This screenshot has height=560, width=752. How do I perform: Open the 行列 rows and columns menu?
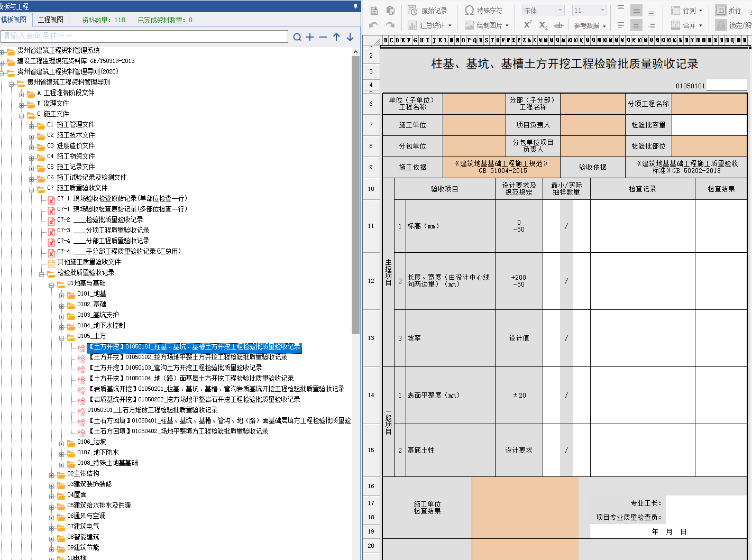coord(686,11)
